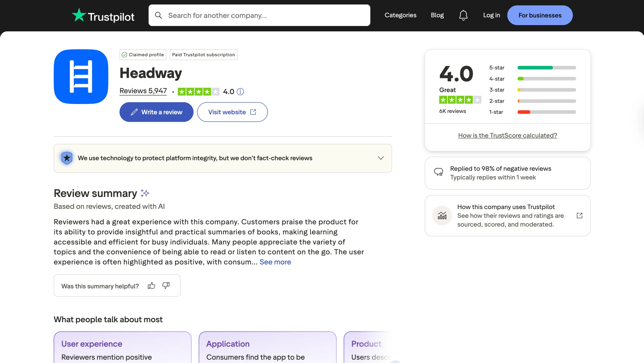Open the Product topic card

(x=368, y=348)
